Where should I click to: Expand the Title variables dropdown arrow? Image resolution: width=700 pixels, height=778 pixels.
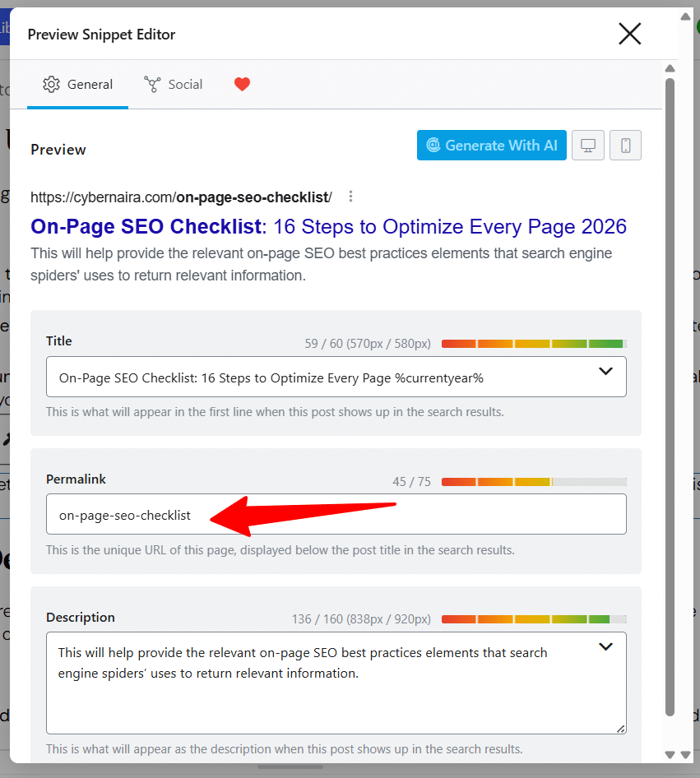point(605,371)
